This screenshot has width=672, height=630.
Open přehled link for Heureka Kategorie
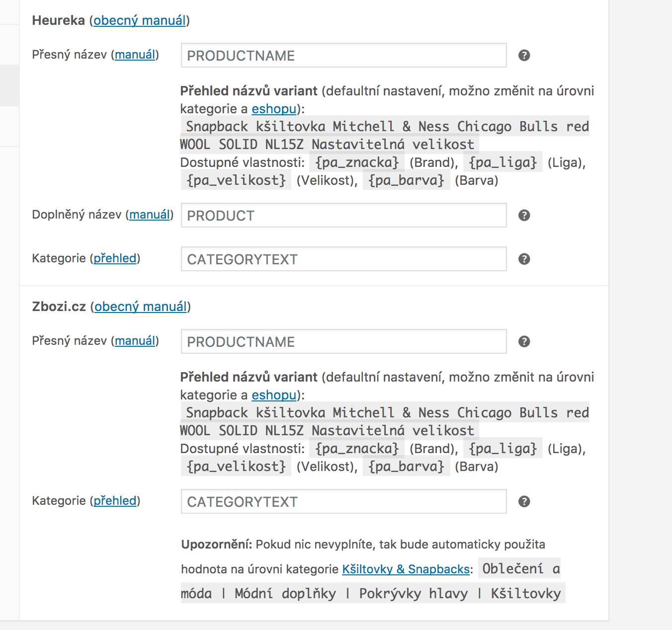click(x=115, y=258)
